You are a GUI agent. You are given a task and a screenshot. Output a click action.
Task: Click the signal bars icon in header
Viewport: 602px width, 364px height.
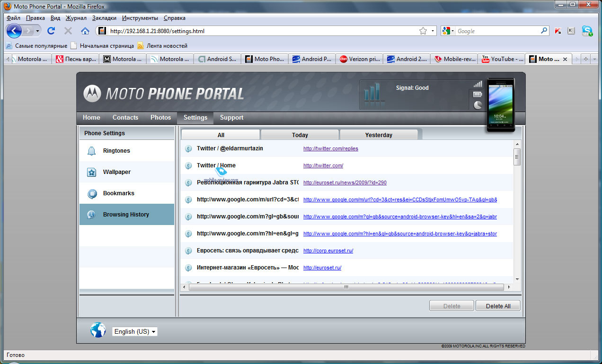[x=478, y=84]
